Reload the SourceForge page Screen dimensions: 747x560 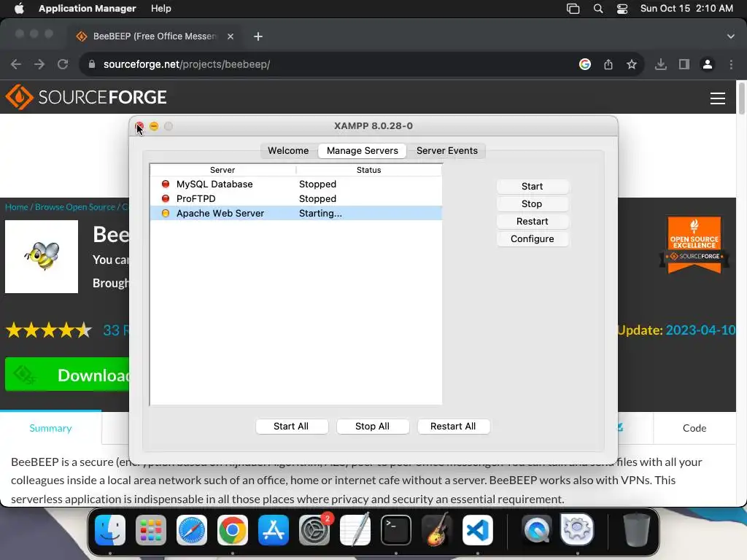[63, 64]
